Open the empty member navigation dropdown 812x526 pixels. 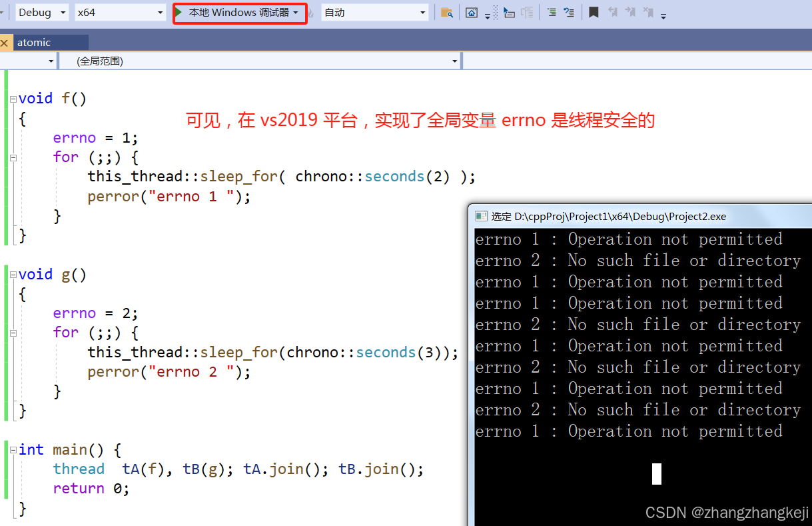click(x=637, y=61)
